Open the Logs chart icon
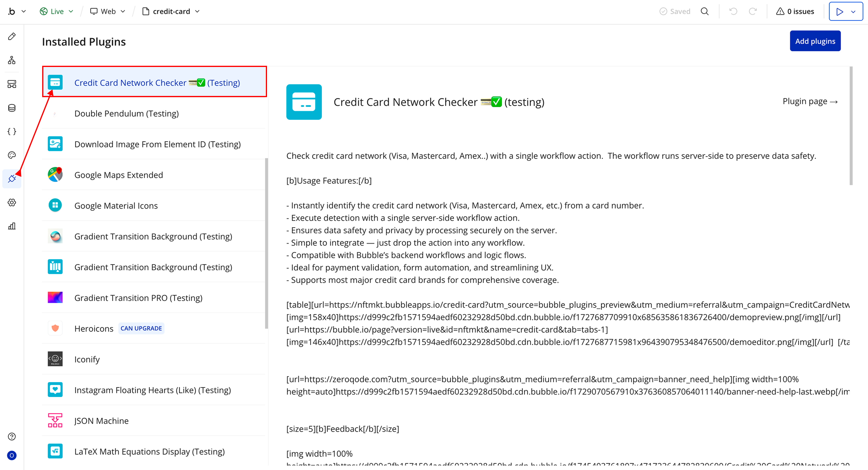The height and width of the screenshot is (470, 868). 12,226
